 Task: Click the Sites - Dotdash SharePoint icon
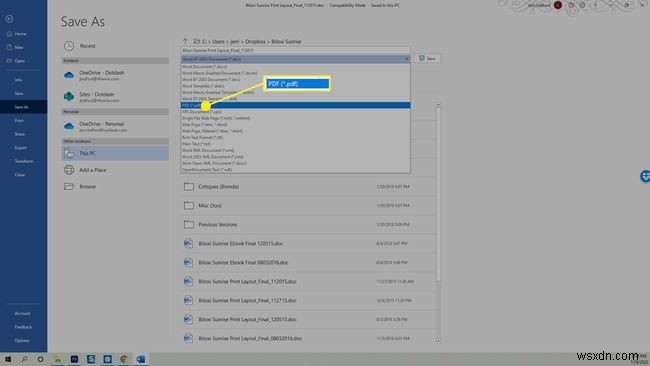coord(69,96)
